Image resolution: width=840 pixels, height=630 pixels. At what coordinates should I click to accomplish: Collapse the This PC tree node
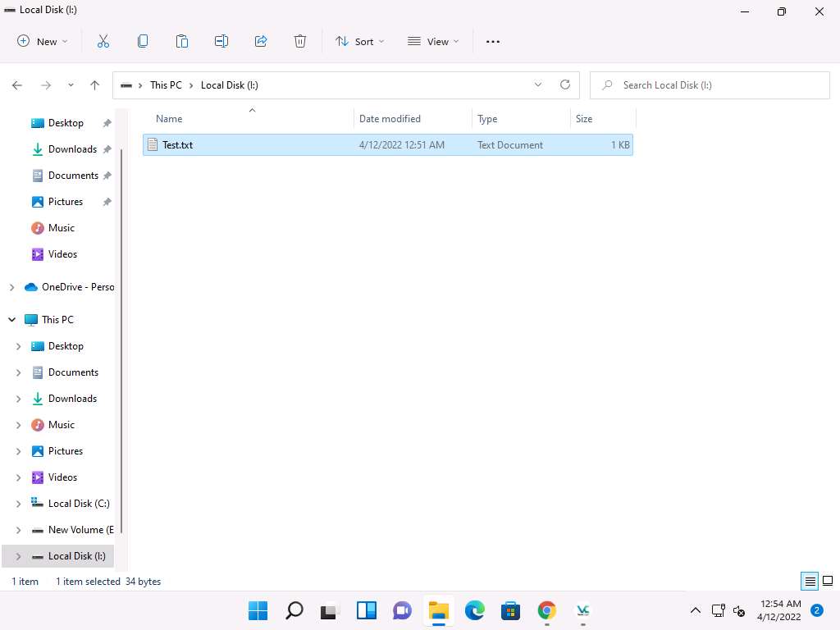(x=12, y=320)
